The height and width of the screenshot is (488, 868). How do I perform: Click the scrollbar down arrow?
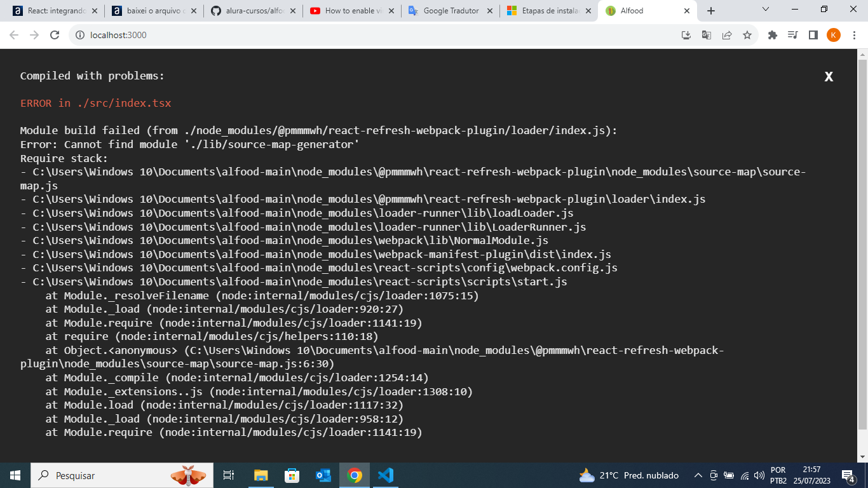[x=862, y=456]
